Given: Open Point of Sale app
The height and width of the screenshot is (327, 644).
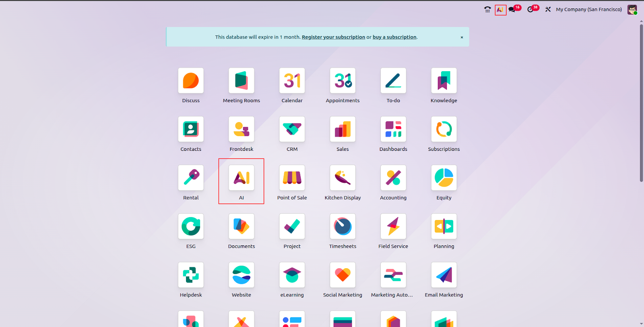Looking at the screenshot, I should coord(292,178).
